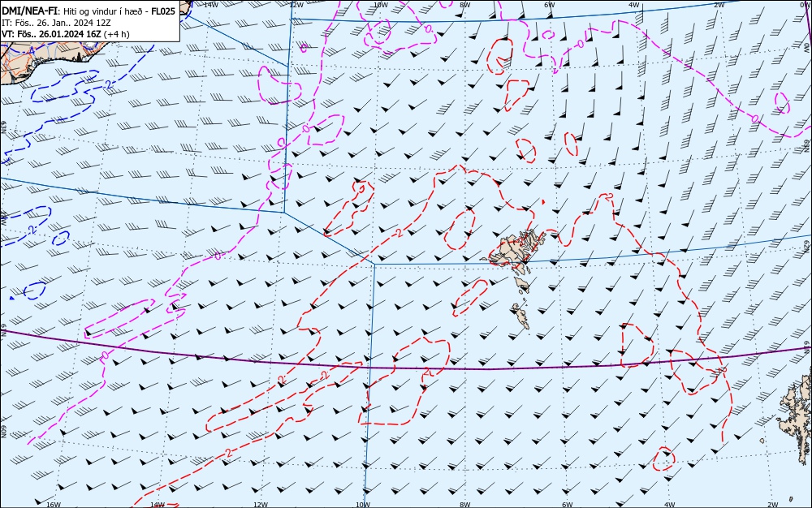This screenshot has height=508, width=812.
Task: Click the 8W longitude label along the bottom edge
Action: 465,505
